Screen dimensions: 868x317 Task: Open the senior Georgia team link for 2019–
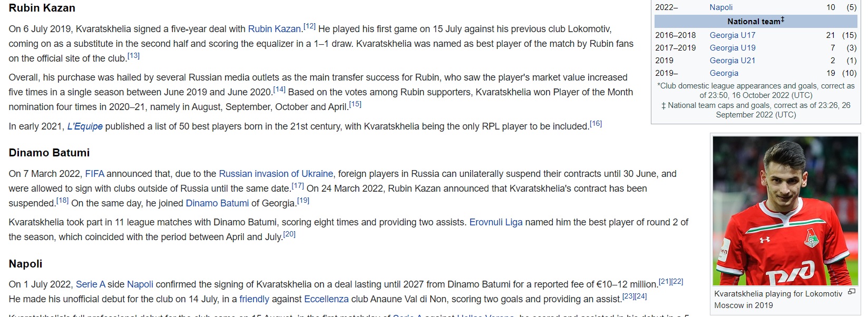point(724,73)
